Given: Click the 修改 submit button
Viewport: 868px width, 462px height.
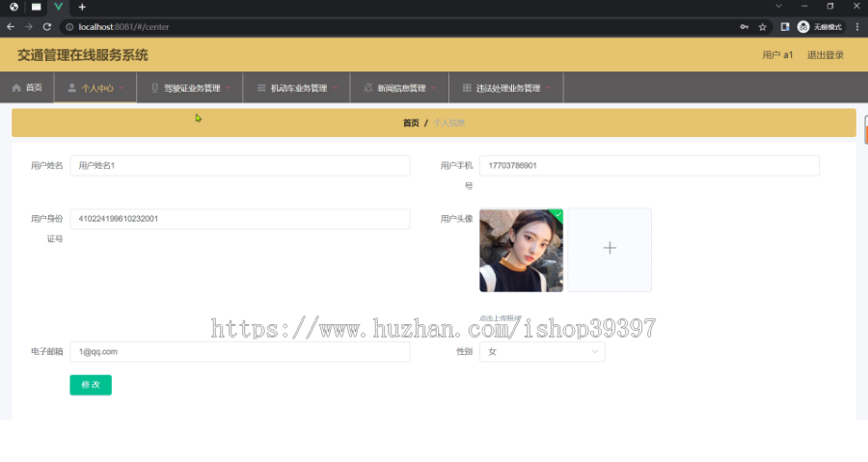Looking at the screenshot, I should 91,385.
